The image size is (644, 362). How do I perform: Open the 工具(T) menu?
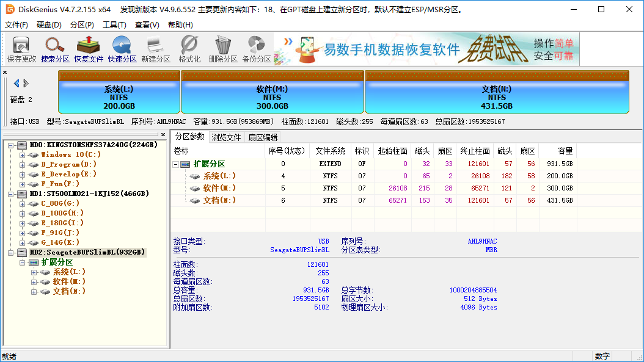(114, 25)
